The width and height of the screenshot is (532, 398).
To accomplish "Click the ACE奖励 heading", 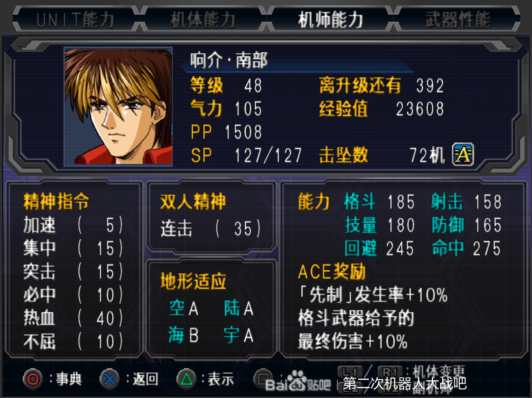I will (332, 271).
